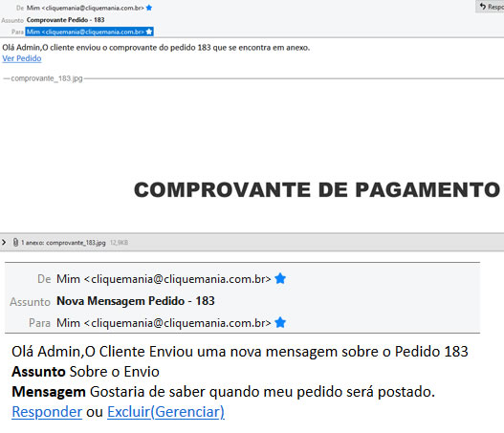Click star next to lower De sender
Screen dimensions: 504x433
[x=280, y=278]
